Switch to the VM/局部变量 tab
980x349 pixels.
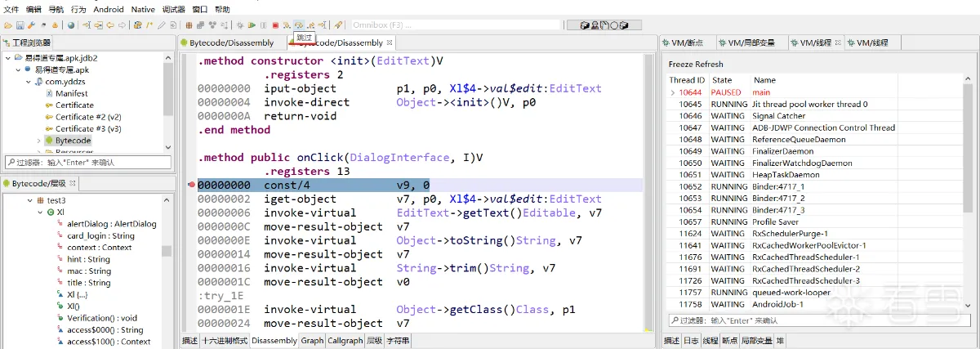pos(751,43)
